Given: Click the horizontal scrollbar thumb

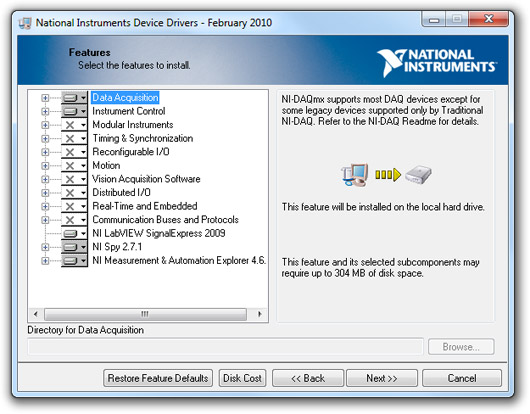Looking at the screenshot, I should [x=145, y=314].
